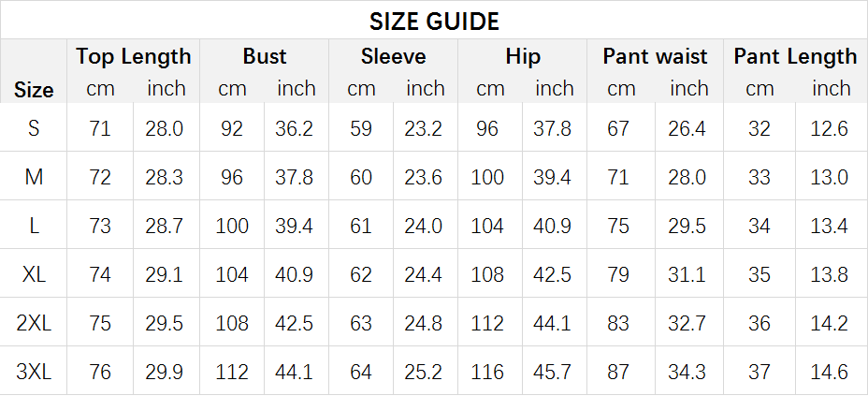
Task: Select the Pant Length column header
Action: point(795,56)
